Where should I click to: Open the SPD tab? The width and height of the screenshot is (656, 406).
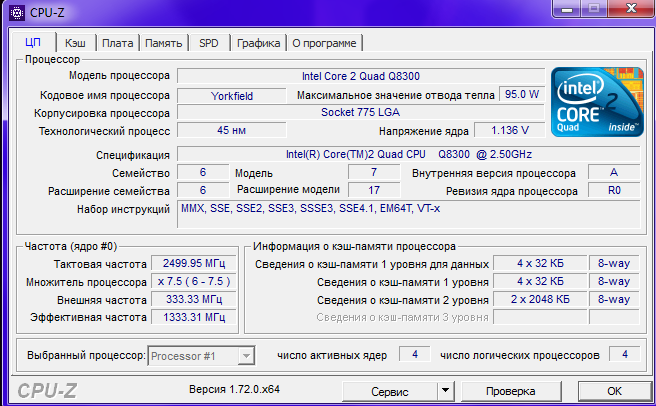click(209, 43)
